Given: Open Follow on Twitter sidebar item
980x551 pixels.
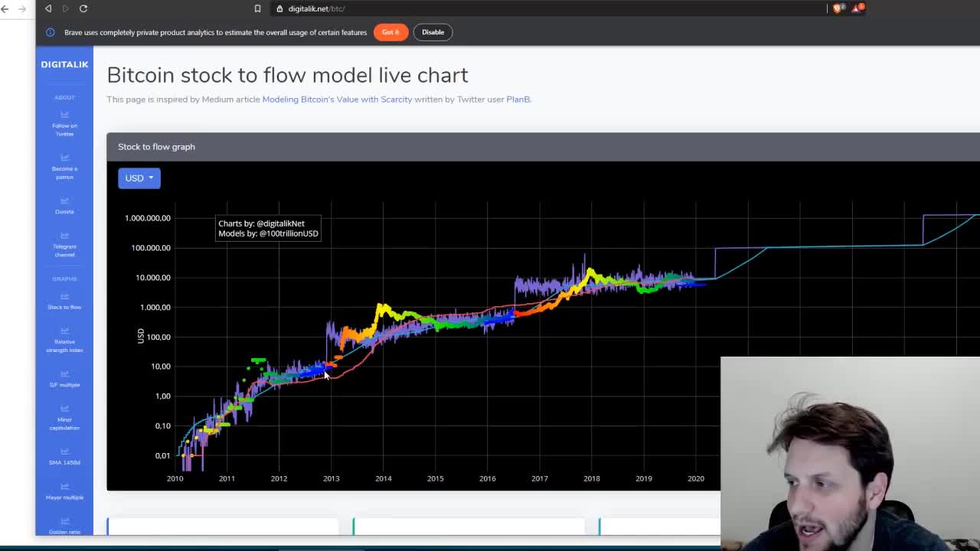Looking at the screenshot, I should (64, 124).
